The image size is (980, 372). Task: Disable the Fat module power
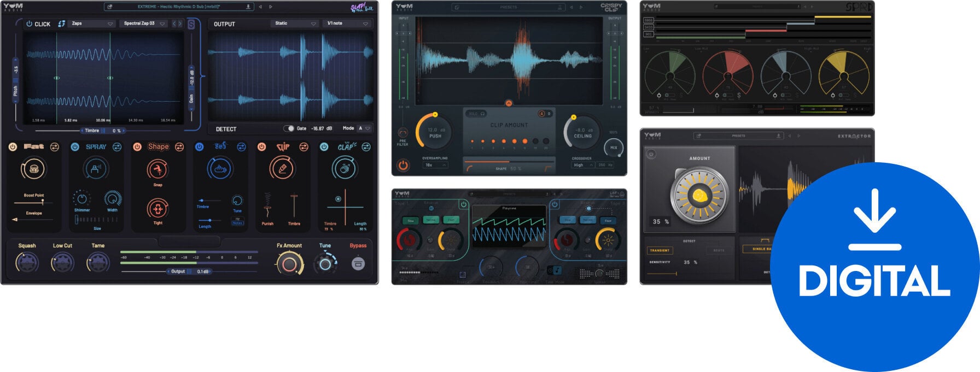(x=13, y=147)
